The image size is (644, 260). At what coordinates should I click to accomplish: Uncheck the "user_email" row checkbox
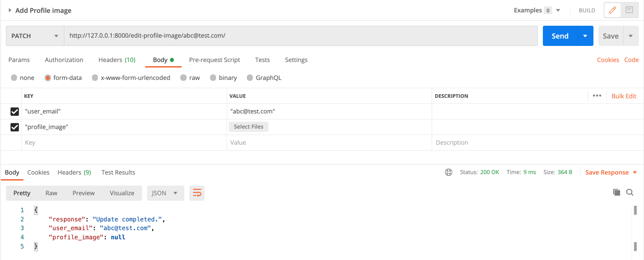click(15, 112)
